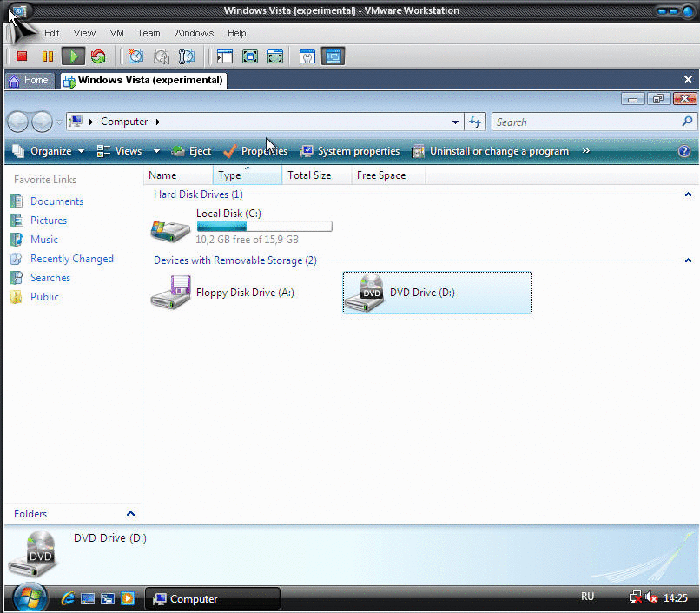
Task: Click the muted volume tray icon
Action: point(651,597)
